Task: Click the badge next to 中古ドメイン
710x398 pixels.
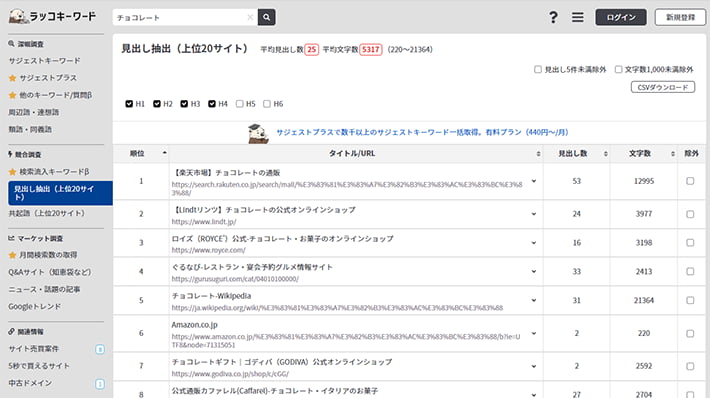Action: click(100, 384)
